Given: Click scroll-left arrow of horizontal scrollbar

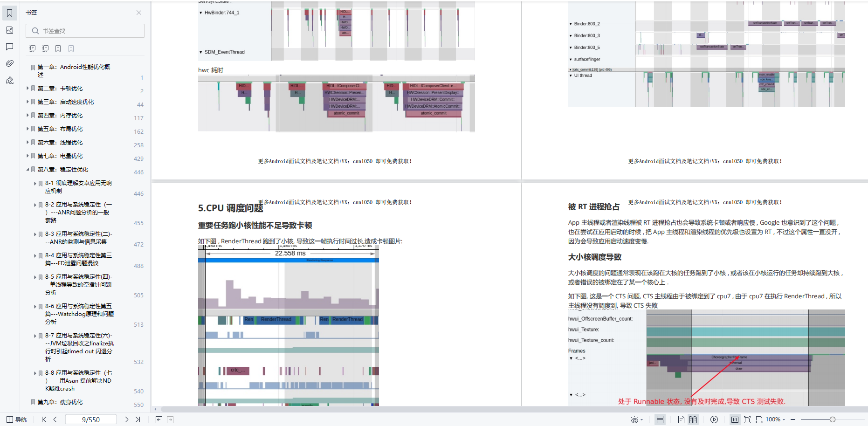Looking at the screenshot, I should click(155, 409).
